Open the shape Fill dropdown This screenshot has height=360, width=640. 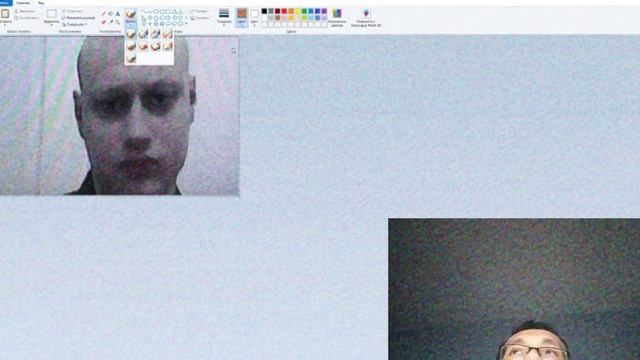pos(200,18)
